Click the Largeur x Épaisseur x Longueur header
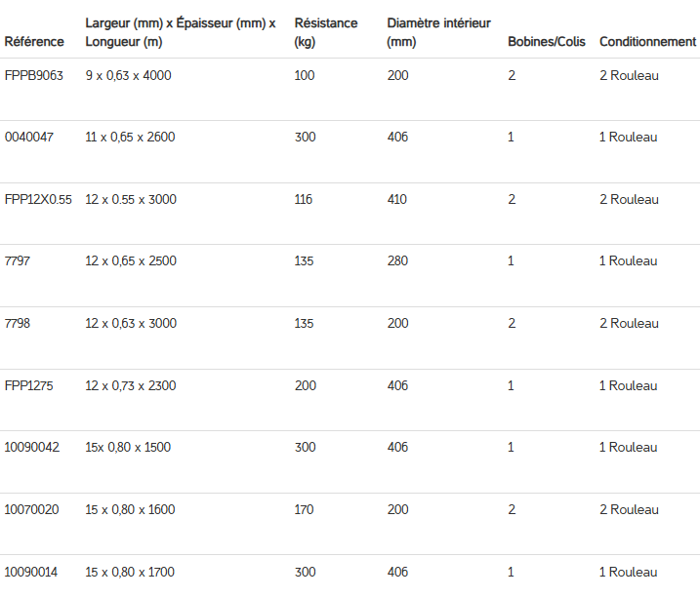 click(180, 32)
